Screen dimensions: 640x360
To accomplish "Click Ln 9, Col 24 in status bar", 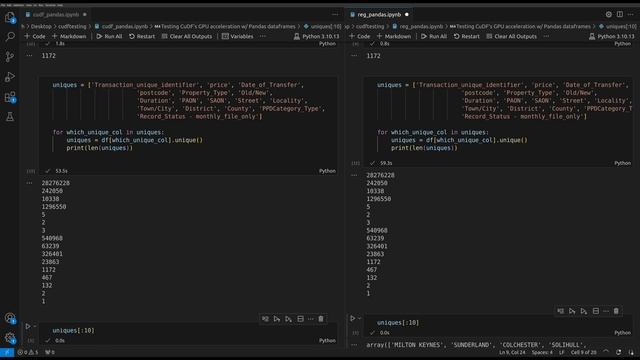I will [x=512, y=352].
